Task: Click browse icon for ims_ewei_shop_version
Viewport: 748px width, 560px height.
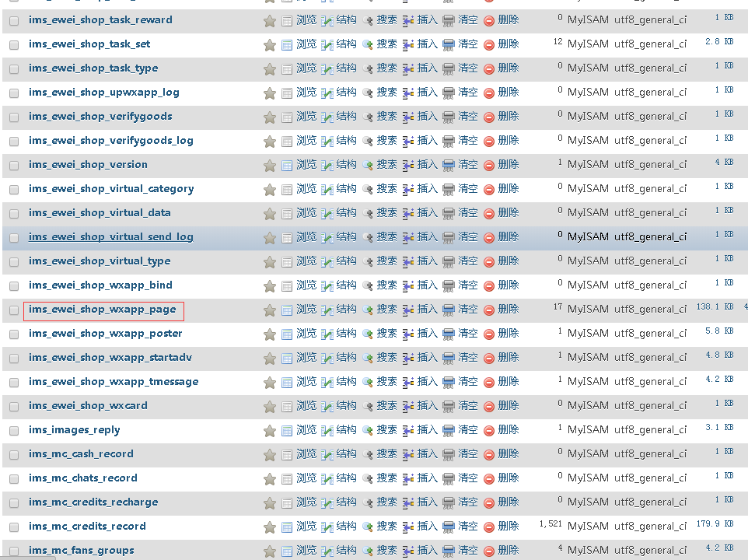Action: [287, 166]
